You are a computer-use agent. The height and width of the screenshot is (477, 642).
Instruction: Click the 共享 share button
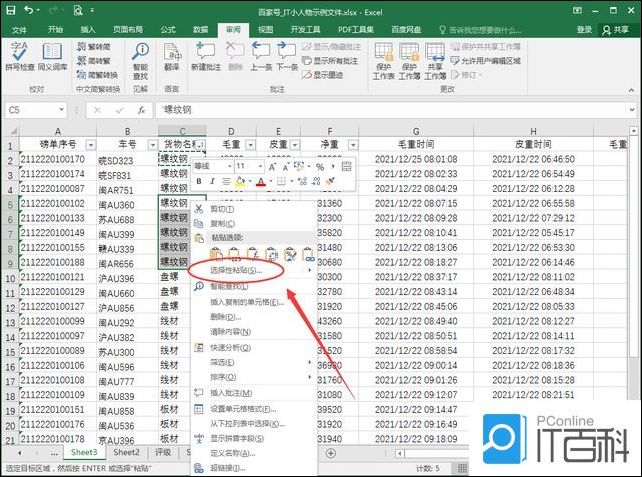click(x=615, y=29)
